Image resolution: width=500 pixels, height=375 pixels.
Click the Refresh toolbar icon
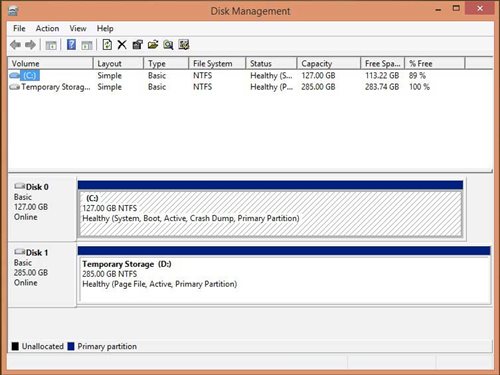(x=107, y=45)
